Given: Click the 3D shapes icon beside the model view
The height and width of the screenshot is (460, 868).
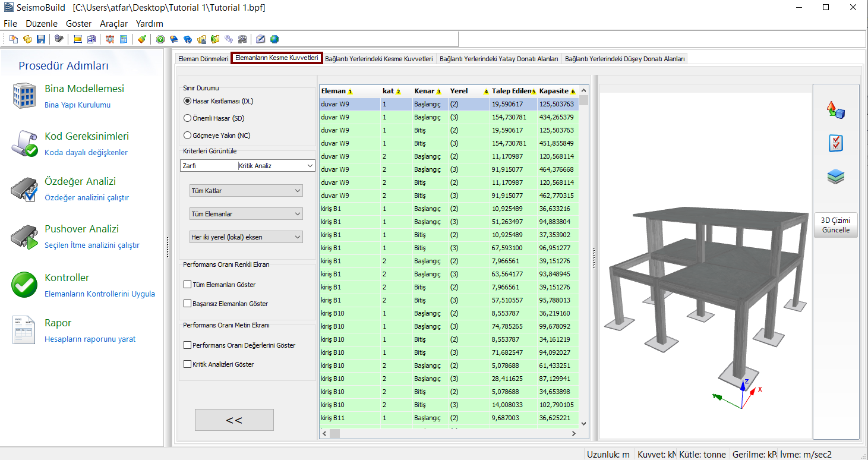Looking at the screenshot, I should click(835, 110).
